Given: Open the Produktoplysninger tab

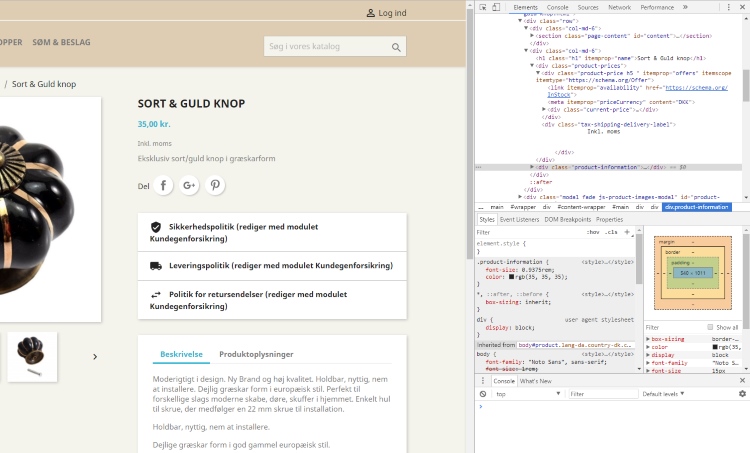Looking at the screenshot, I should pyautogui.click(x=256, y=354).
